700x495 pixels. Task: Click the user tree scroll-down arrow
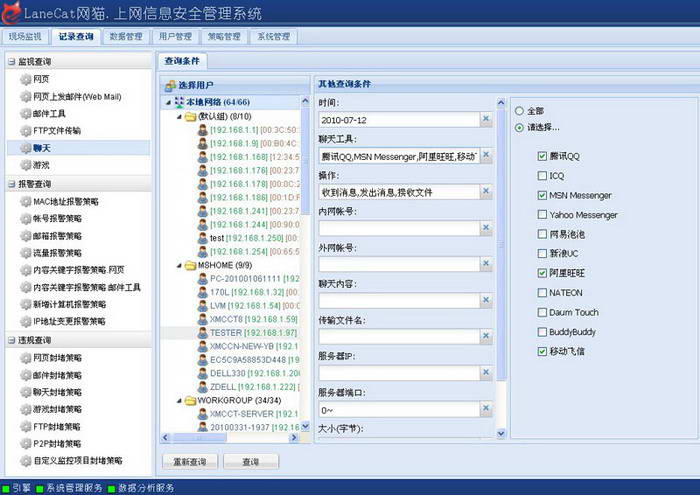tap(305, 427)
